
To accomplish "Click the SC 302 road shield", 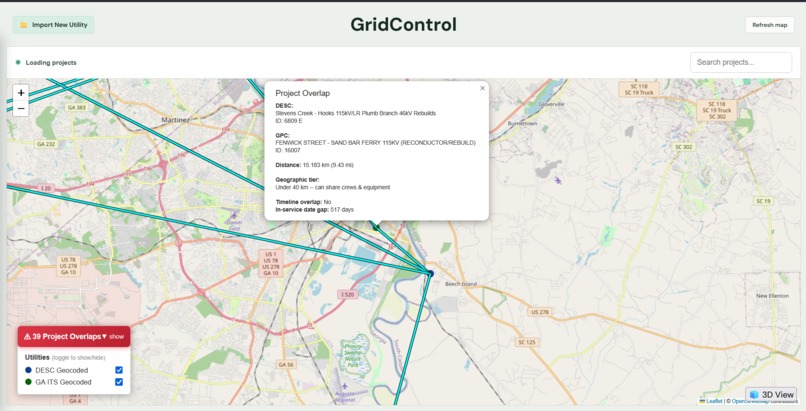I will 683,147.
